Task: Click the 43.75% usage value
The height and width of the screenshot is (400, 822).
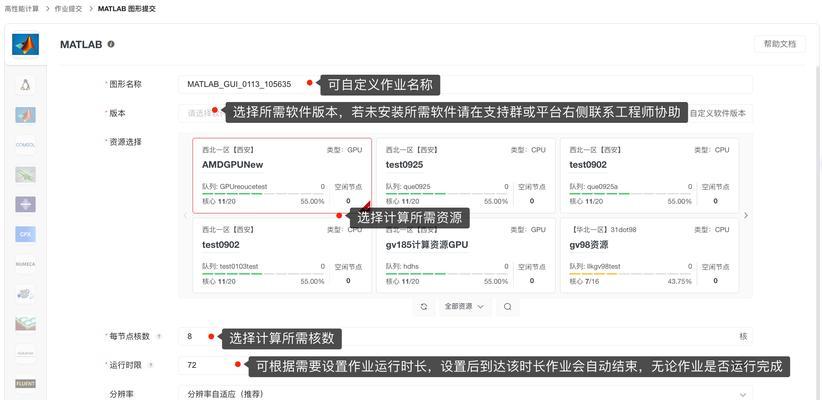Action: tap(679, 282)
